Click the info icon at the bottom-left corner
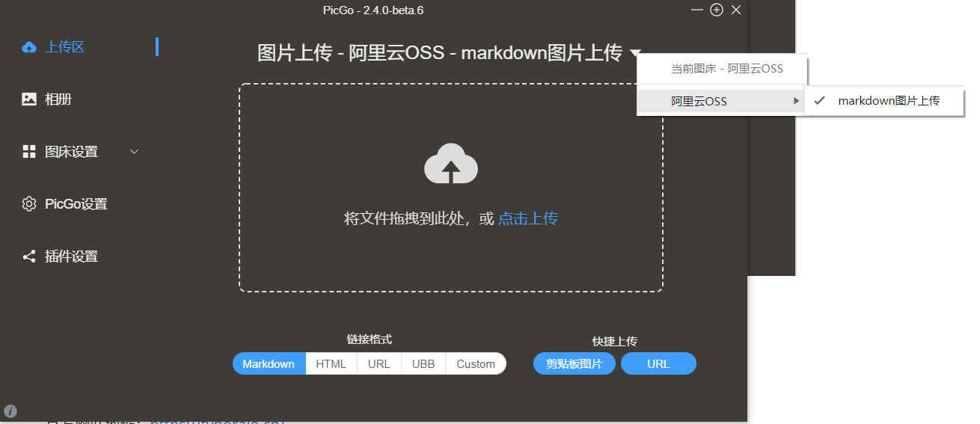 coord(10,411)
